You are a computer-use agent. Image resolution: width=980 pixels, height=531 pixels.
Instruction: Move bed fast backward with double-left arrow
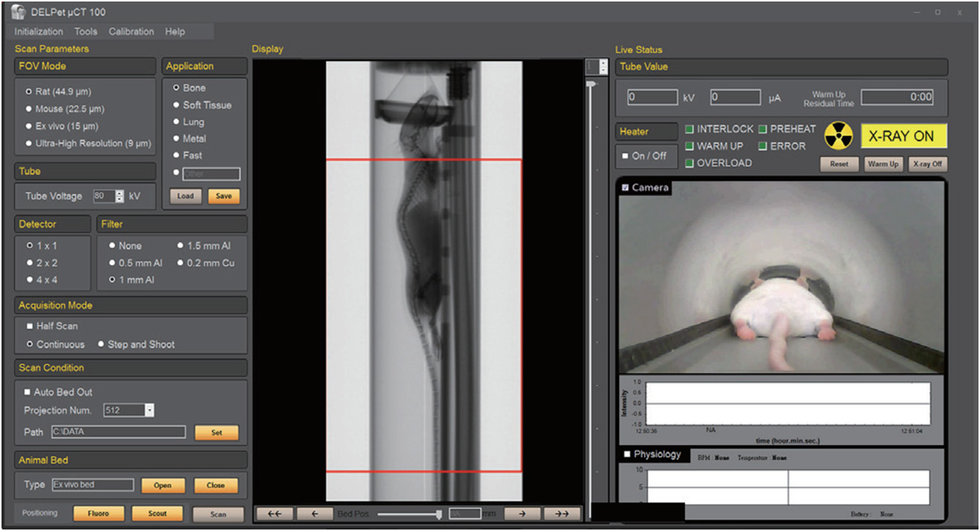(274, 514)
